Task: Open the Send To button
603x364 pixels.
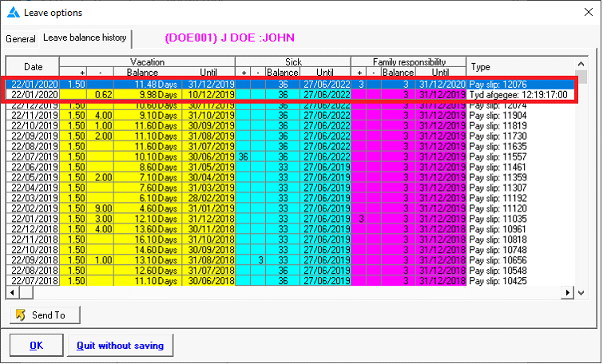Action: 45,315
